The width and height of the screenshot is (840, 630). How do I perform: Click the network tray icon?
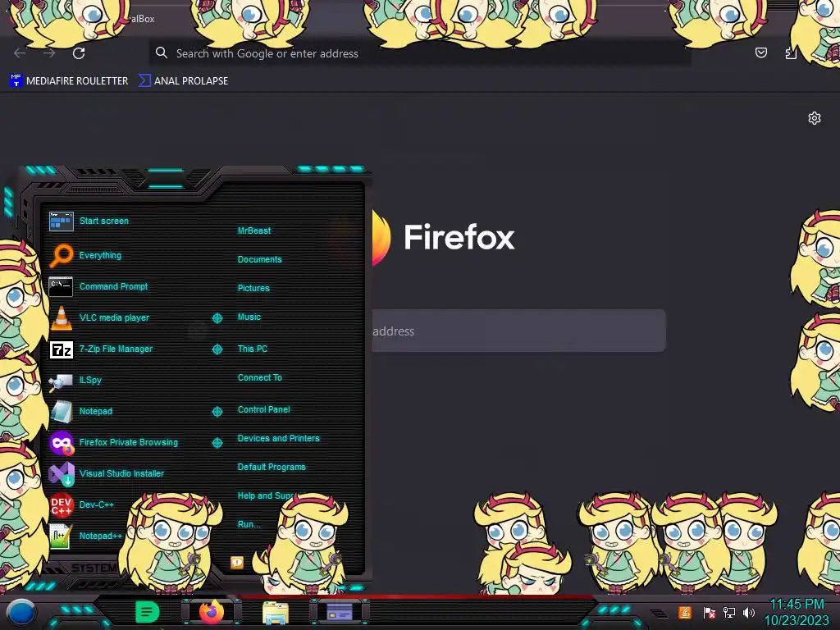coord(729,612)
